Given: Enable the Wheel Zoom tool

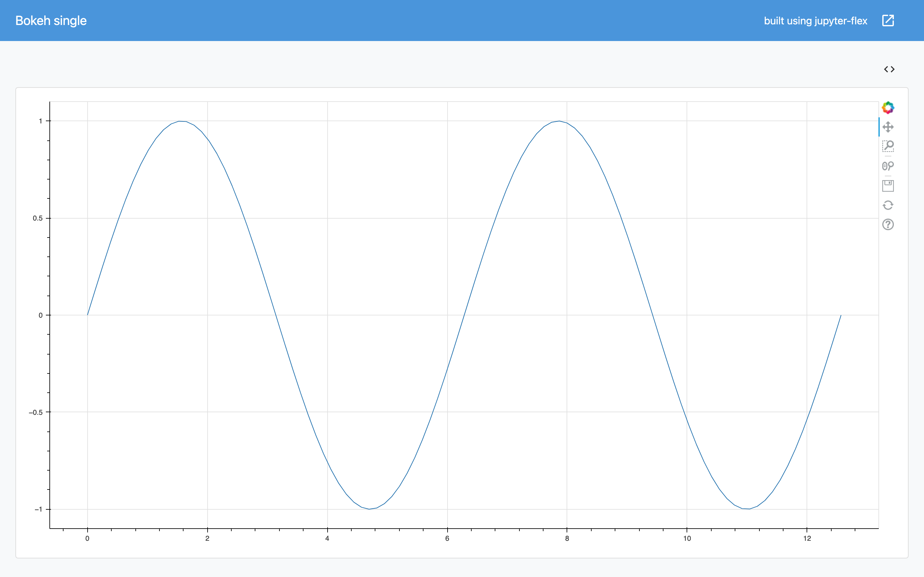Looking at the screenshot, I should [888, 166].
